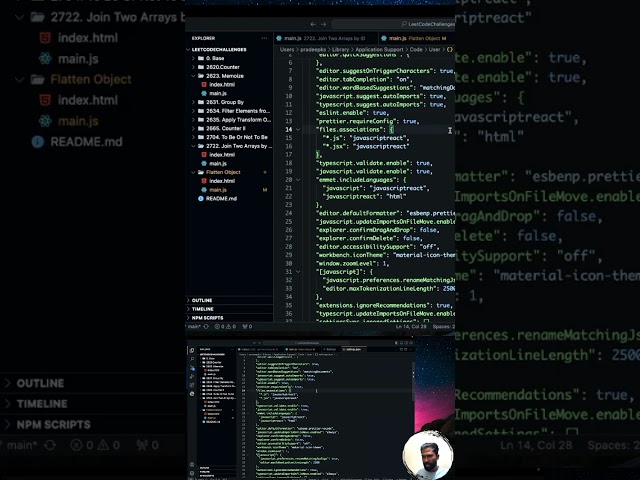Open index.html under 2623. Memoize
Screen dimensions: 640x480
pos(222,84)
